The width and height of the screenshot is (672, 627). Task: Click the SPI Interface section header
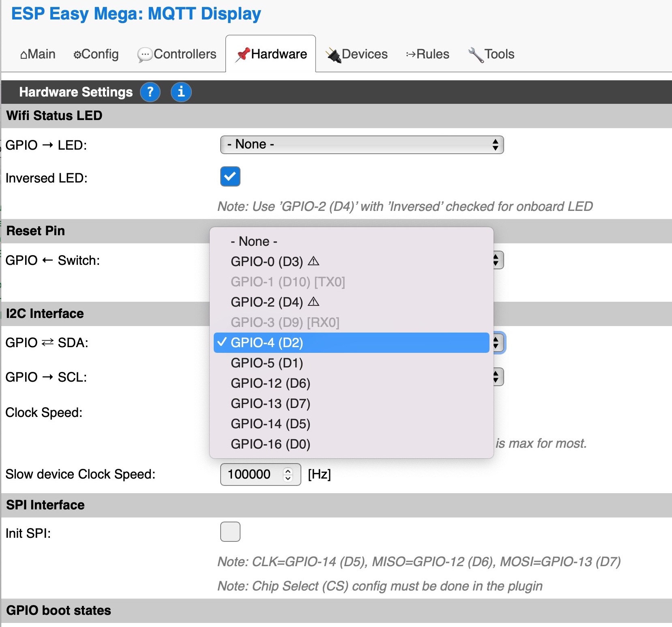[337, 505]
